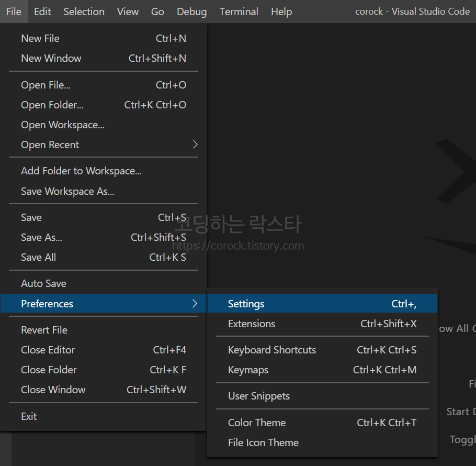Toggle Auto Save option
Viewport: 476px width, 466px height.
pos(104,283)
